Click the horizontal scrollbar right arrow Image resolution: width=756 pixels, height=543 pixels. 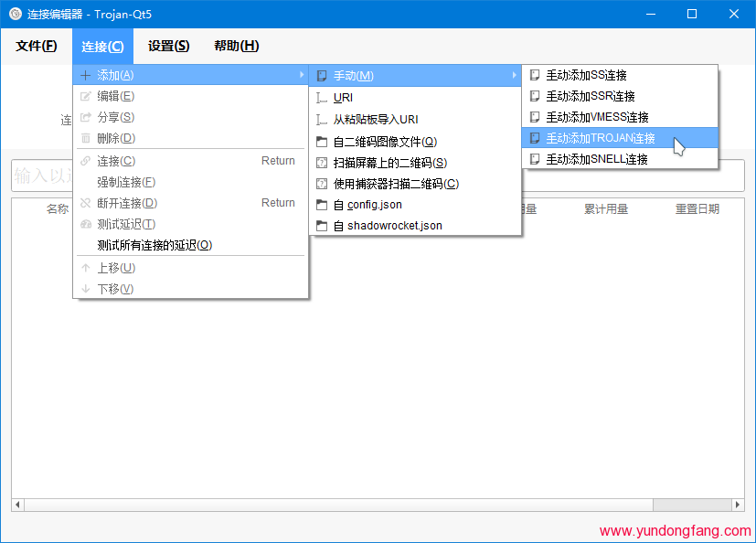tap(738, 505)
